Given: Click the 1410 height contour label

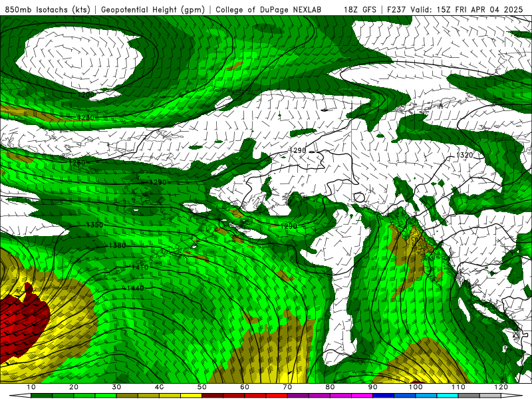Looking at the screenshot, I should tap(140, 267).
